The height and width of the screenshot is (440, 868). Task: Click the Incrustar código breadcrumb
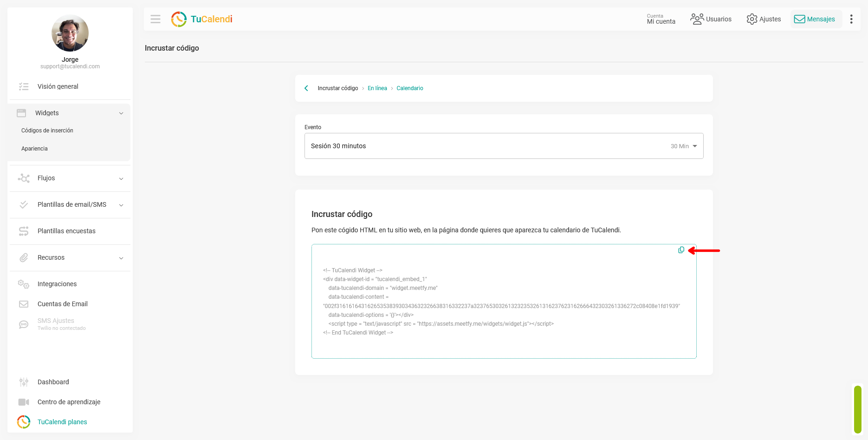338,88
